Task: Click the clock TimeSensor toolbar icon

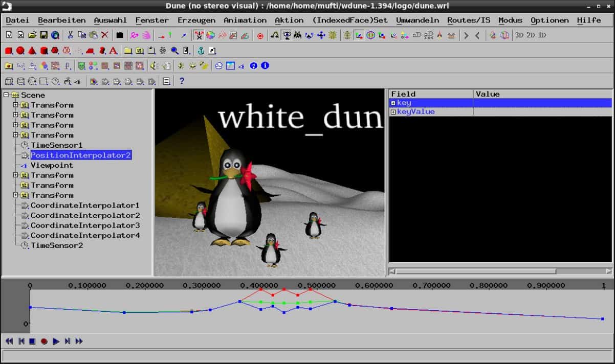Action: (x=55, y=81)
